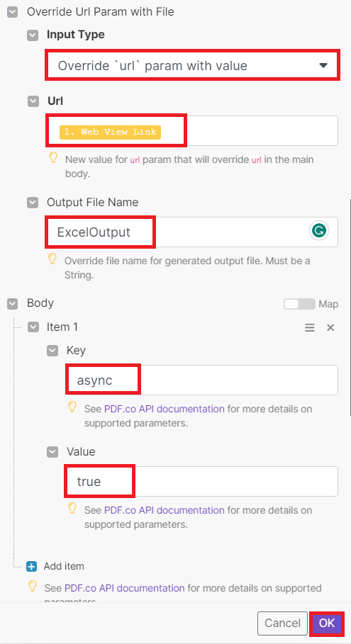Open the Input Type dropdown
The image size is (351, 644).
click(192, 65)
